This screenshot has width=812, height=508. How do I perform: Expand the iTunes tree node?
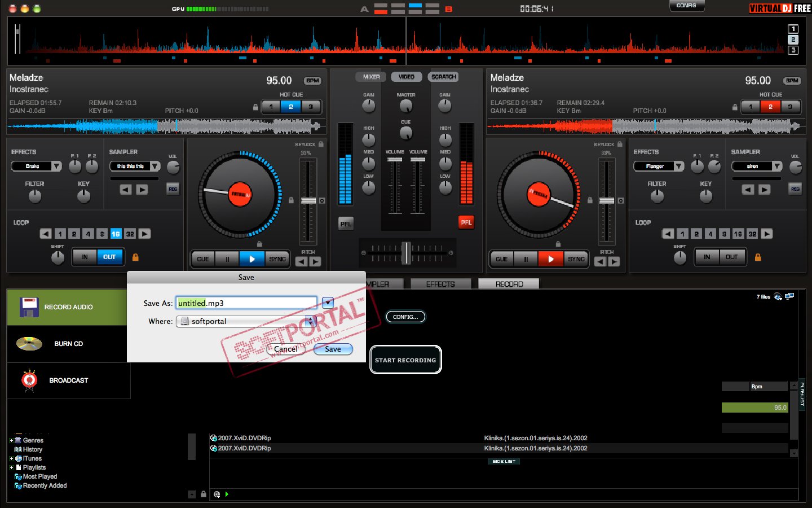click(11, 459)
